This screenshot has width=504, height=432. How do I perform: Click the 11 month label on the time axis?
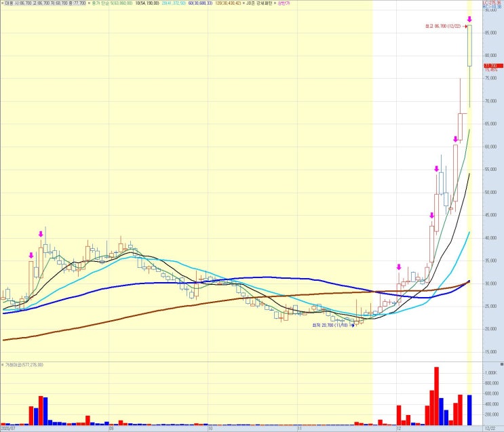[300, 429]
